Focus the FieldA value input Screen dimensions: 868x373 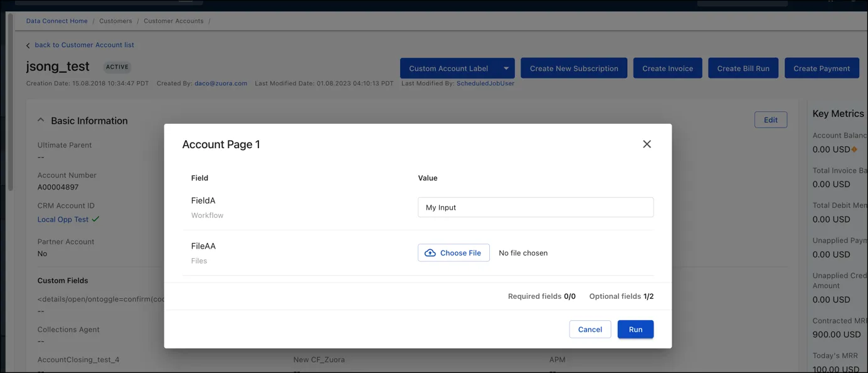(536, 207)
